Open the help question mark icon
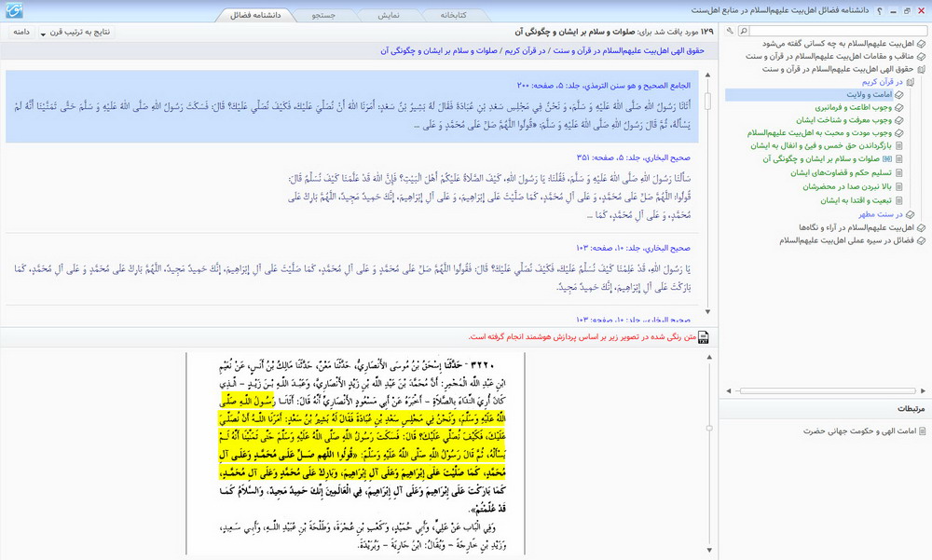This screenshot has height=560, width=932. click(880, 11)
